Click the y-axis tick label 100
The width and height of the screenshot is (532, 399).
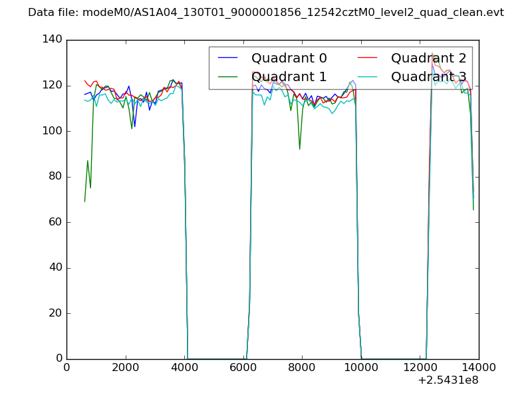pyautogui.click(x=53, y=131)
